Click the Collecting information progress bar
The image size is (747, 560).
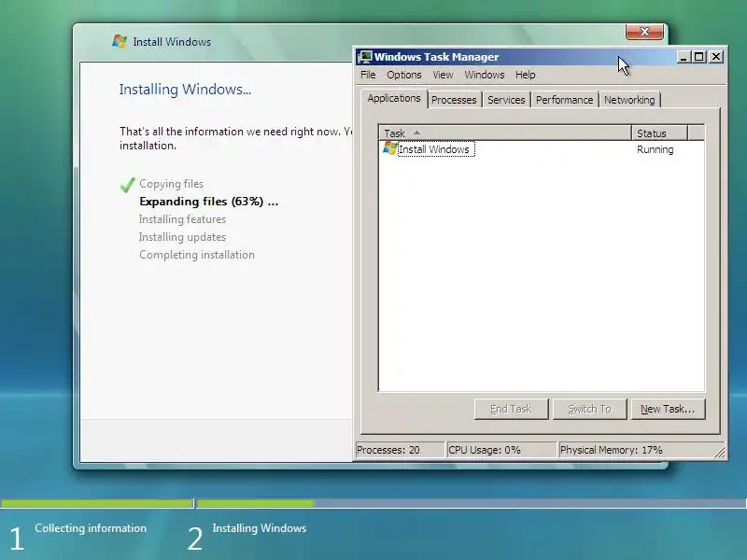(96, 503)
